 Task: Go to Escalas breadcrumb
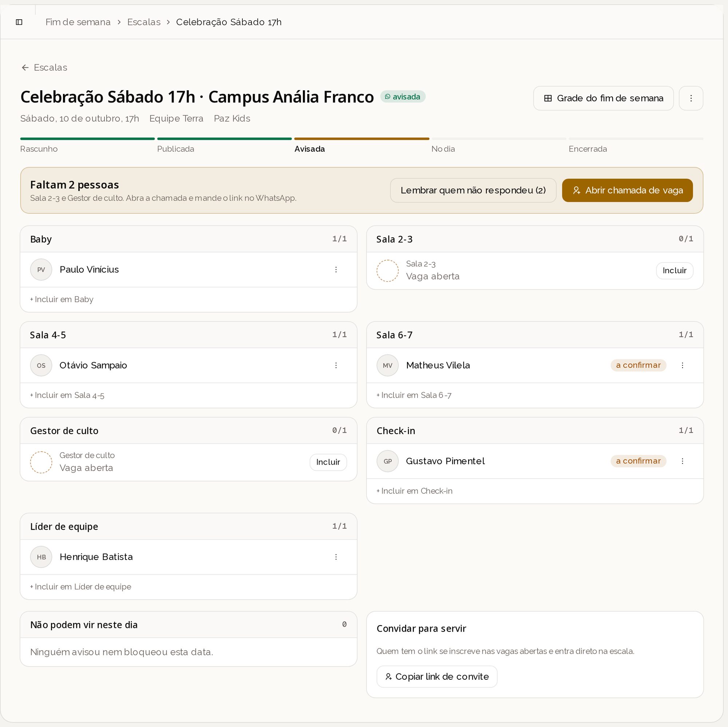[x=143, y=22]
